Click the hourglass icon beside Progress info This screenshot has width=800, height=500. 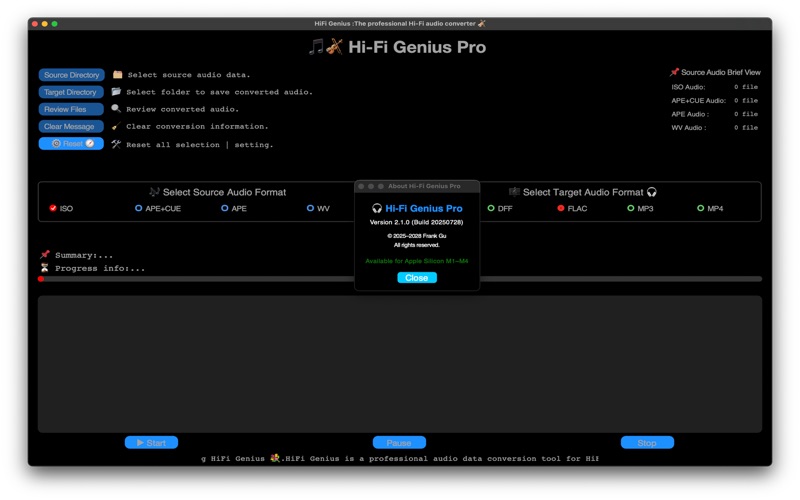tap(45, 268)
